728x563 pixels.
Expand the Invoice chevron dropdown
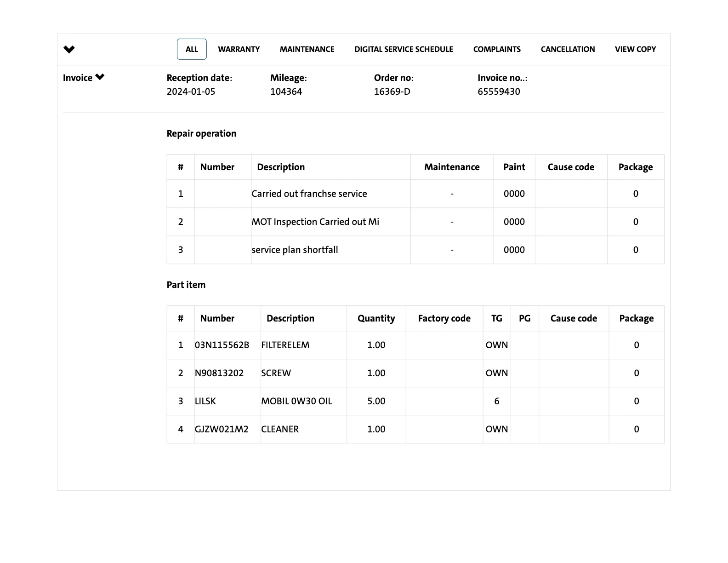[x=100, y=77]
